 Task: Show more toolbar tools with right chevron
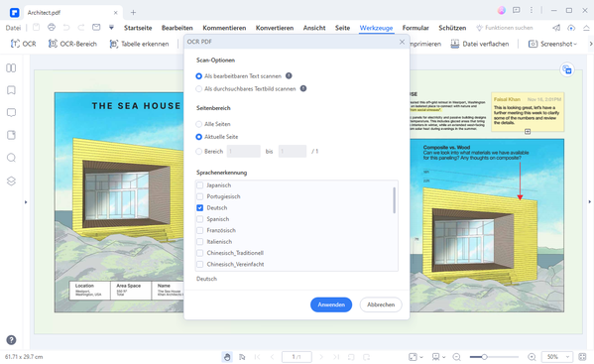point(590,44)
